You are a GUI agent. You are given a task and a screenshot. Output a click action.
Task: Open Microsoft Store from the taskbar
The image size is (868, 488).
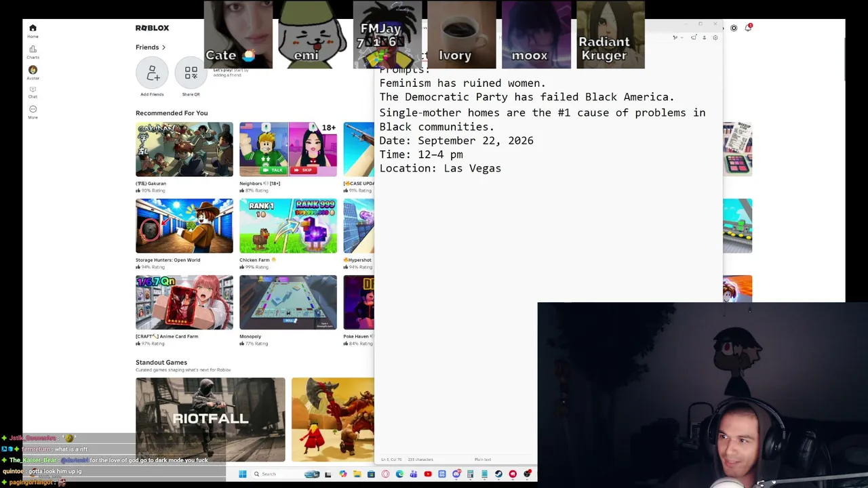coord(371,474)
